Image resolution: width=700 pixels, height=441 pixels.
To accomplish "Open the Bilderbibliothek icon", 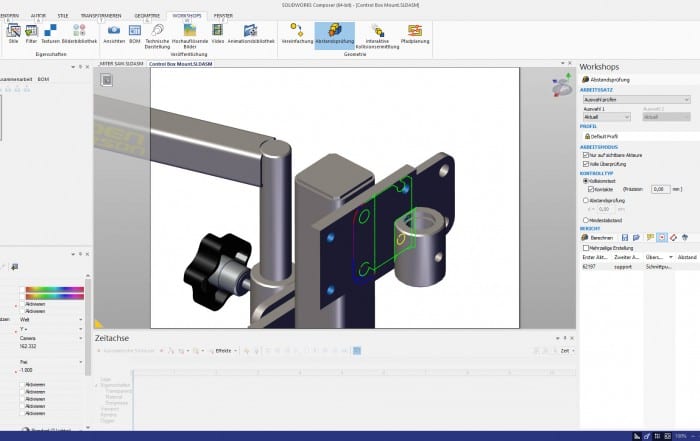I will [x=79, y=34].
